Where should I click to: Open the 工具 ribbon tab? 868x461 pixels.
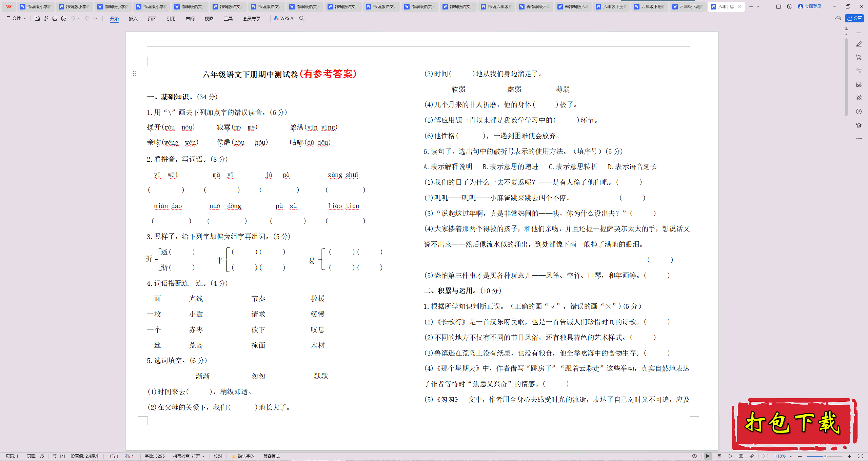coord(228,19)
